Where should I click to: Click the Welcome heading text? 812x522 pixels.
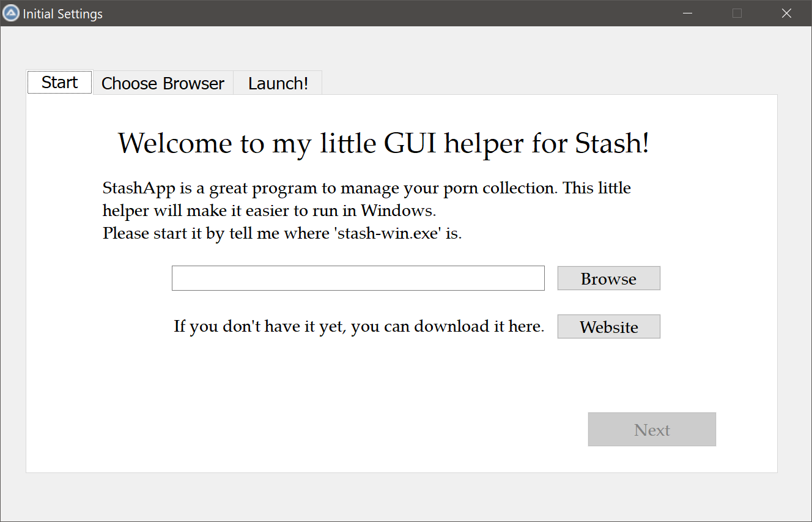tap(383, 143)
